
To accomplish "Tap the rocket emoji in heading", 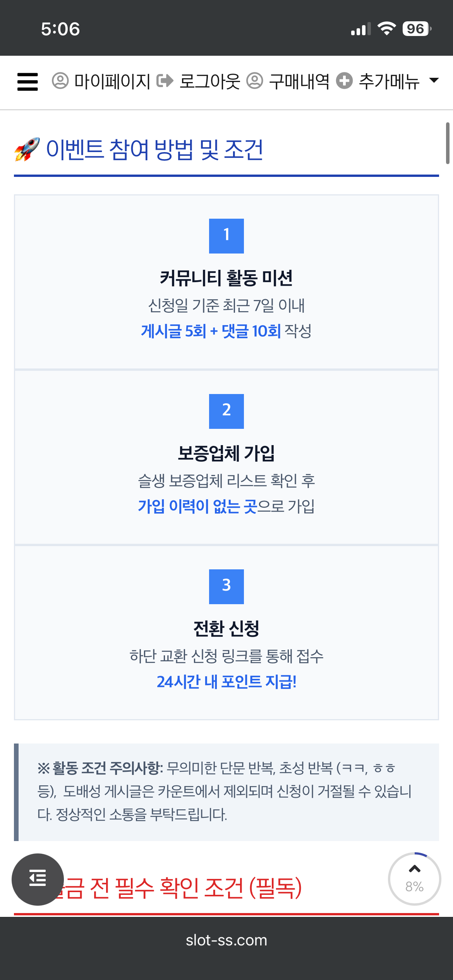I will [27, 149].
